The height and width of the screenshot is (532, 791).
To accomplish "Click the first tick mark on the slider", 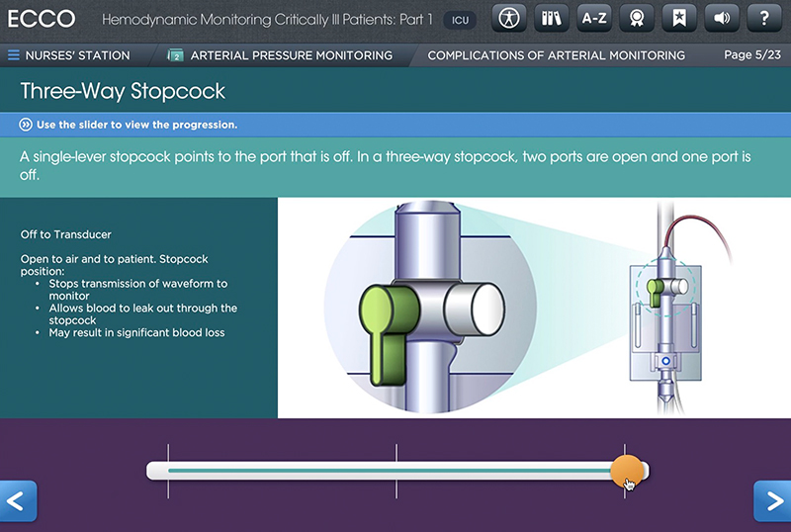I will [168, 471].
